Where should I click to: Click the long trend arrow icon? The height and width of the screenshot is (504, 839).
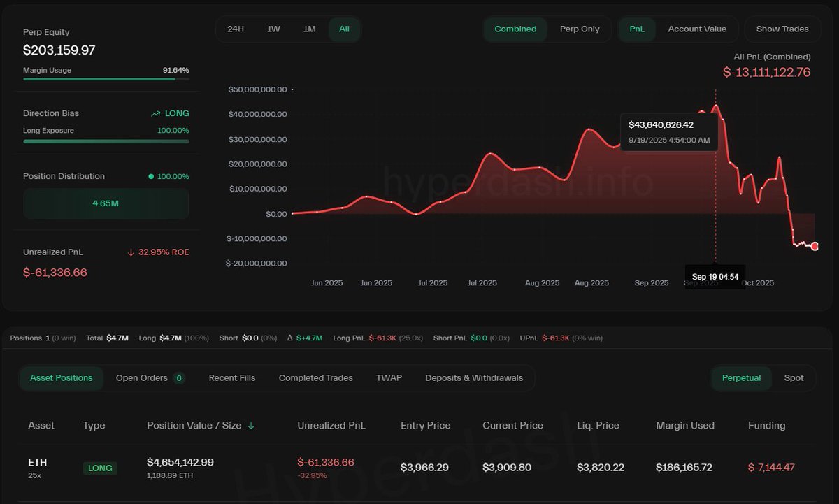pos(156,113)
